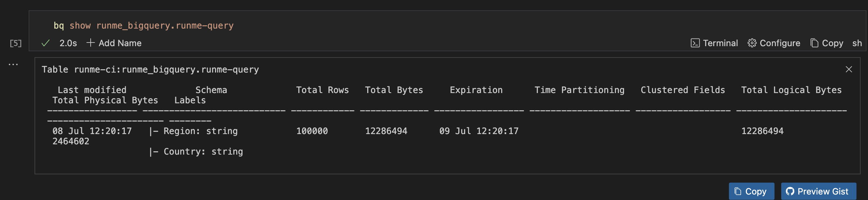Click the Region: string schema entry
The height and width of the screenshot is (200, 868).
pos(200,131)
